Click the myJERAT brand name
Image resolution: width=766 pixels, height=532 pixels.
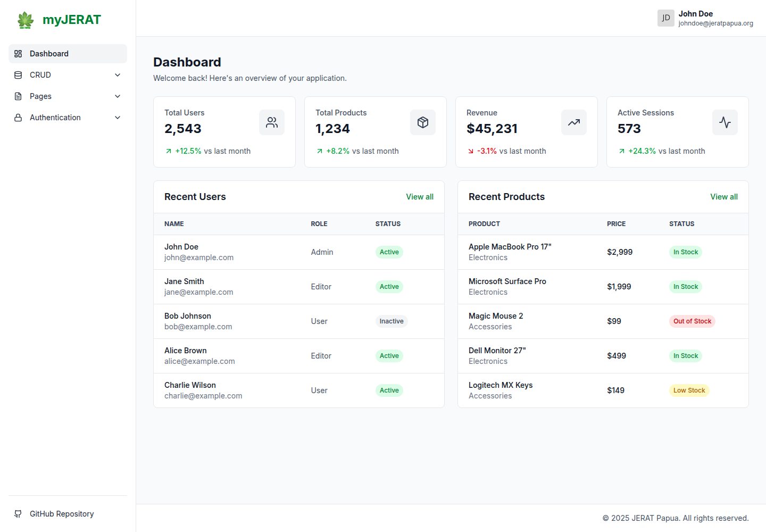click(x=72, y=20)
